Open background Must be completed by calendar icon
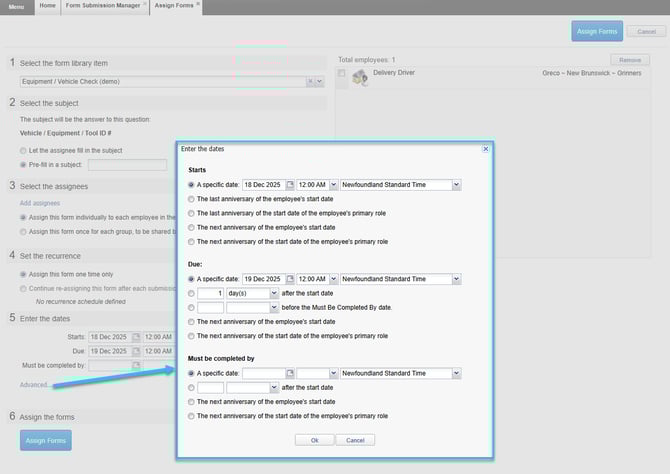Screen dimensions: 670x474 click(136, 365)
